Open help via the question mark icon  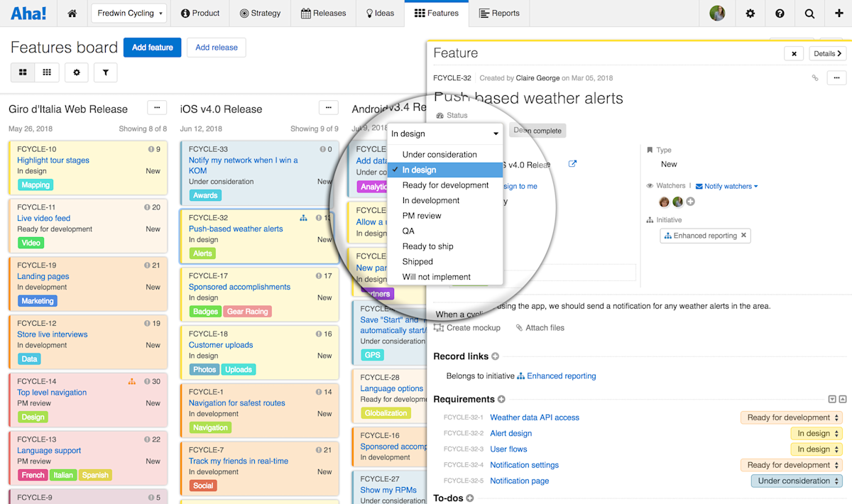coord(780,13)
